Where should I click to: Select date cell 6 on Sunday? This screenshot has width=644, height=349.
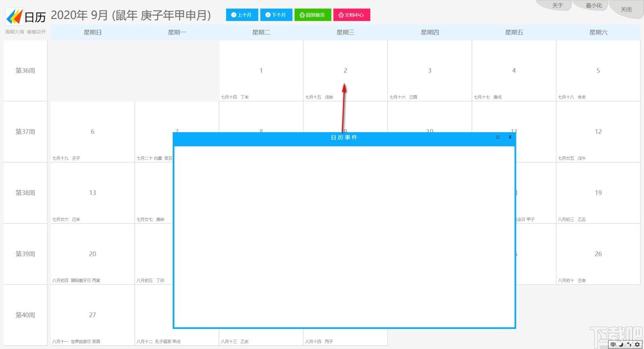pos(93,132)
